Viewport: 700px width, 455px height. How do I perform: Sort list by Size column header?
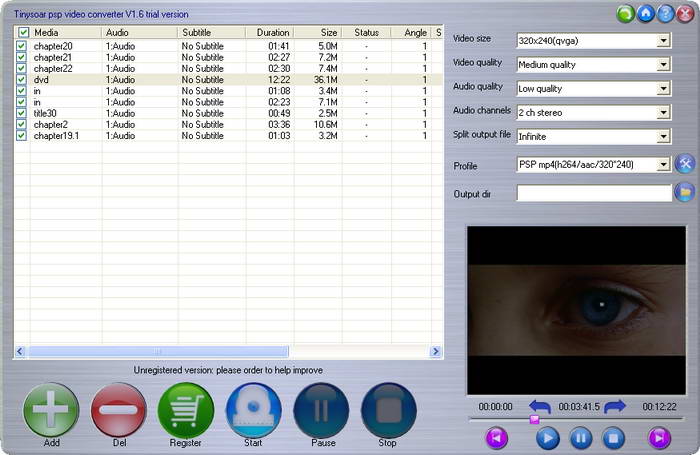click(x=318, y=32)
